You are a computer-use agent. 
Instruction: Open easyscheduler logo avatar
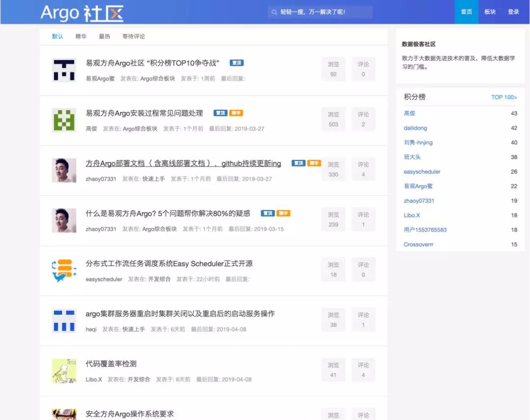pos(64,270)
